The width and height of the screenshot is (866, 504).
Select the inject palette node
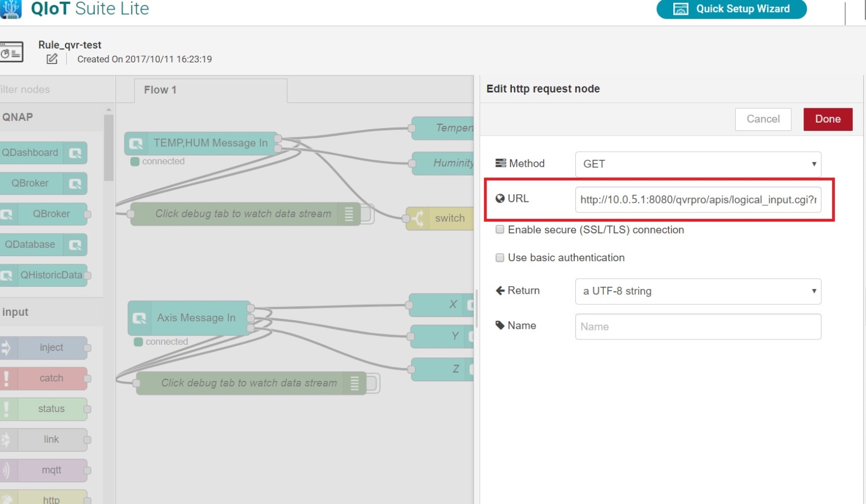(x=43, y=347)
